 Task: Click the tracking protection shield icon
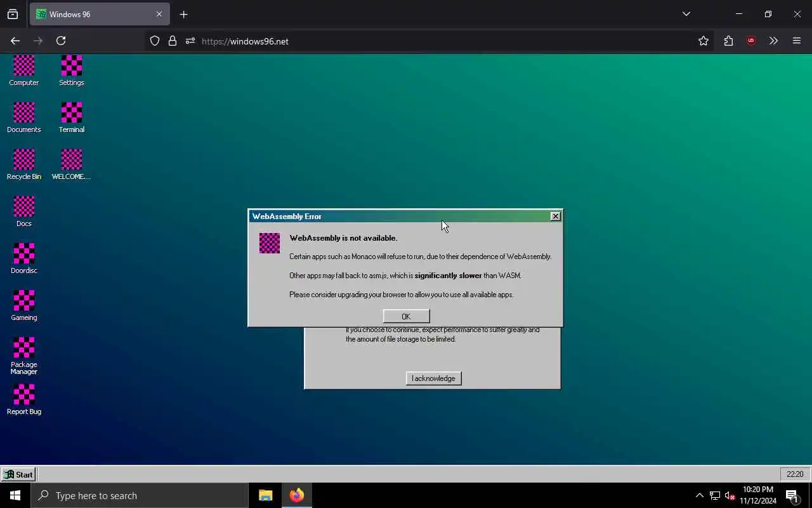(x=155, y=41)
